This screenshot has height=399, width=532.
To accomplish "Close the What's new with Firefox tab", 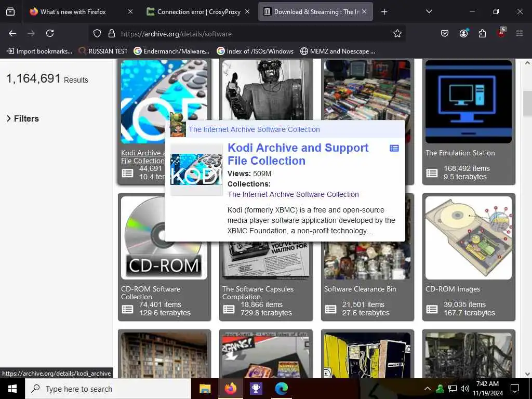I will coord(130,11).
